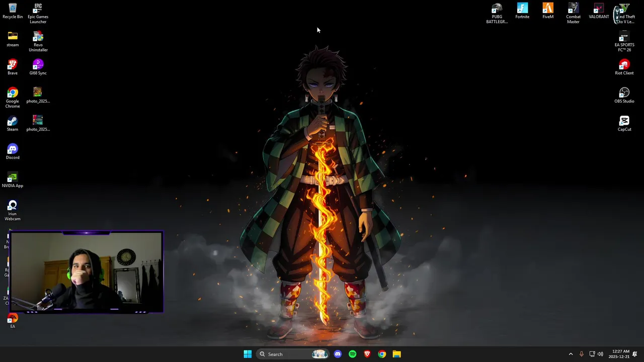
Task: Open the notifications bell icon
Action: (635, 354)
